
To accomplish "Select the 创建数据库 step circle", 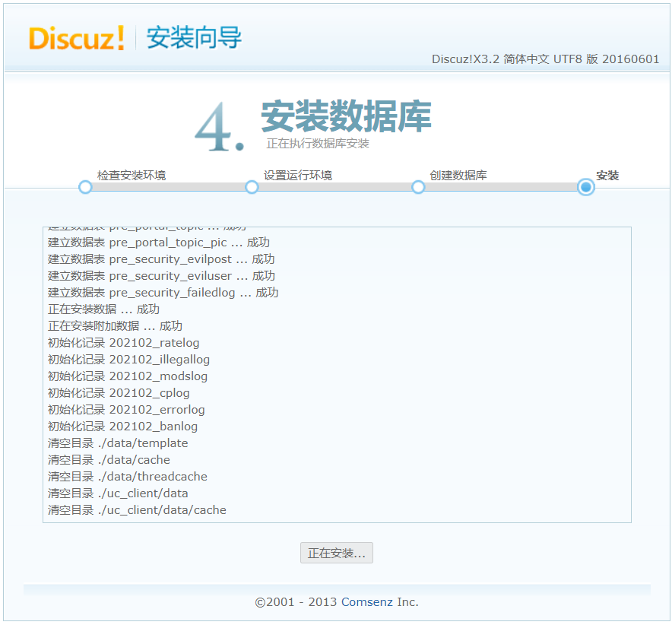I will click(x=418, y=187).
